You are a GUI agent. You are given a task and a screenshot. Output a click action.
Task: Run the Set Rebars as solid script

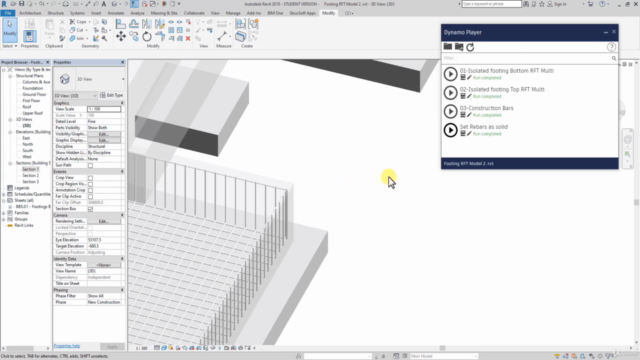(450, 130)
